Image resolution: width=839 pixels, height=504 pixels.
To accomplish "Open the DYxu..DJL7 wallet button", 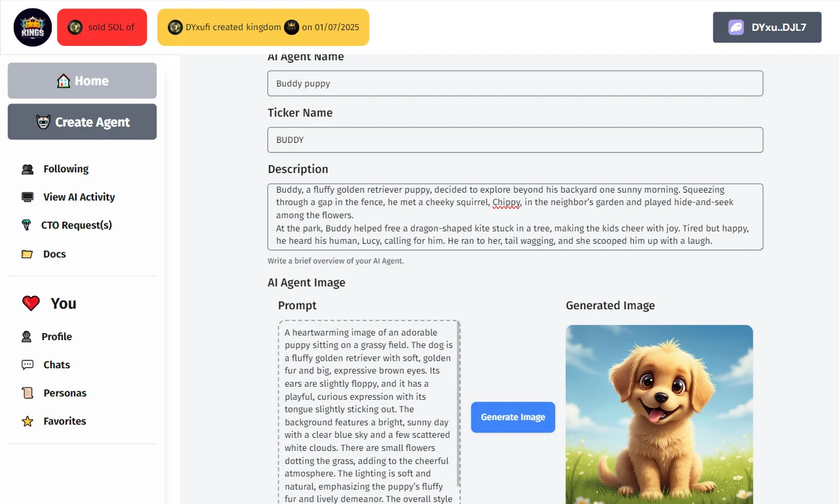I will [767, 28].
